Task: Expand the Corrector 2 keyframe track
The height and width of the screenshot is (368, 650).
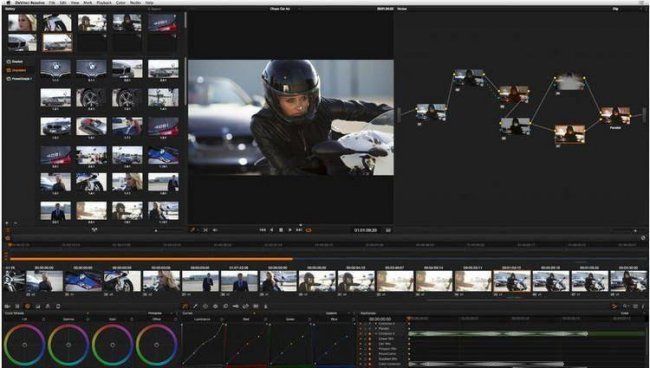Action: tap(376, 324)
